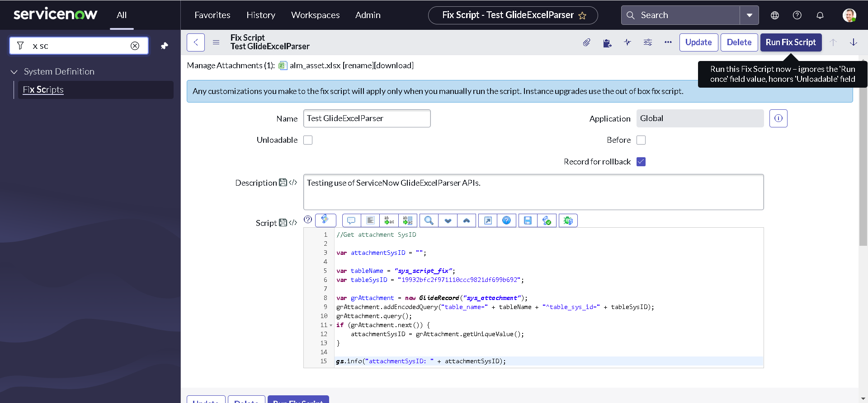Viewport: 868px width, 403px height.
Task: Click the script field help question mark circle
Action: point(308,220)
